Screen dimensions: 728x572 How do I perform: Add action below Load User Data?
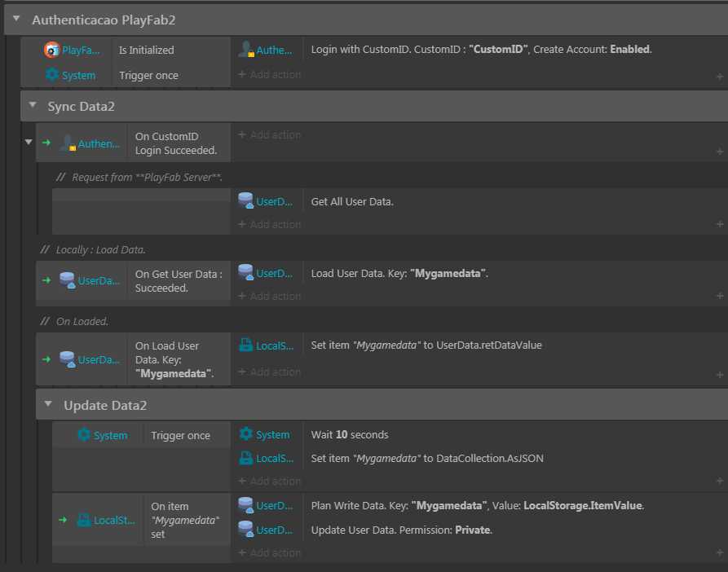tap(270, 296)
